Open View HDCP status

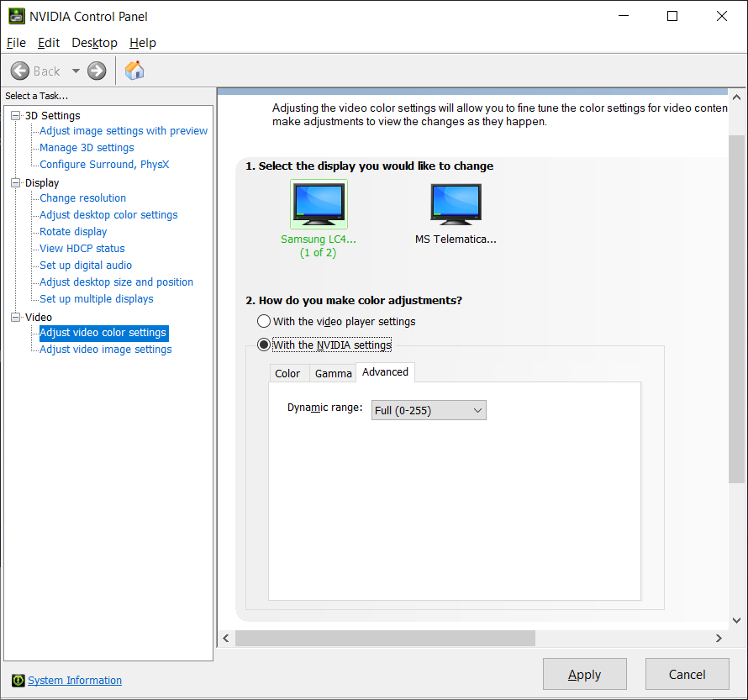point(82,248)
